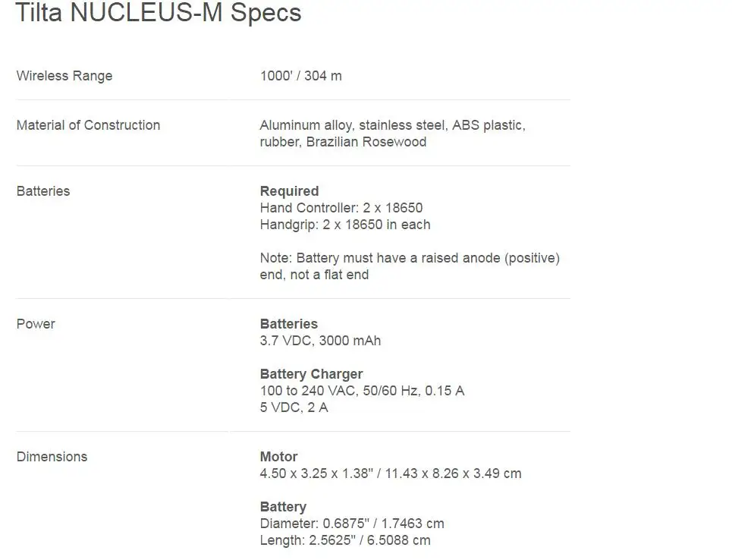Click the 5 VDC, 2 A line
Screen dimensions: 732x560
(x=294, y=407)
